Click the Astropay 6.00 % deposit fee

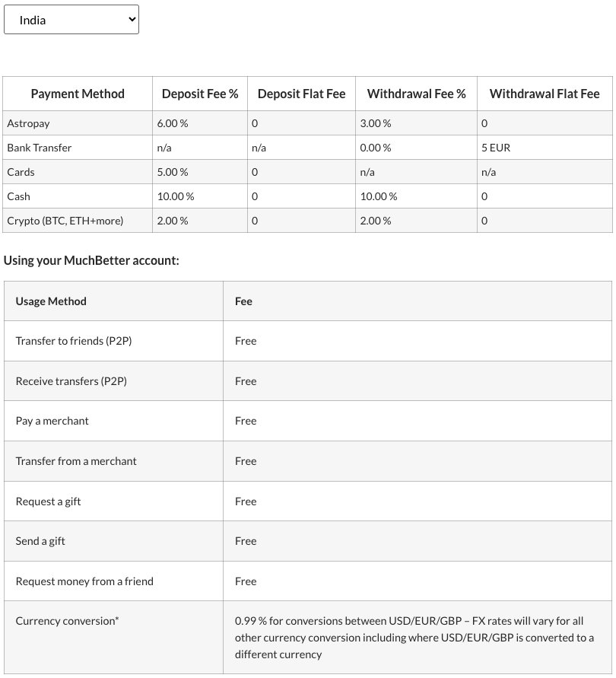(173, 123)
